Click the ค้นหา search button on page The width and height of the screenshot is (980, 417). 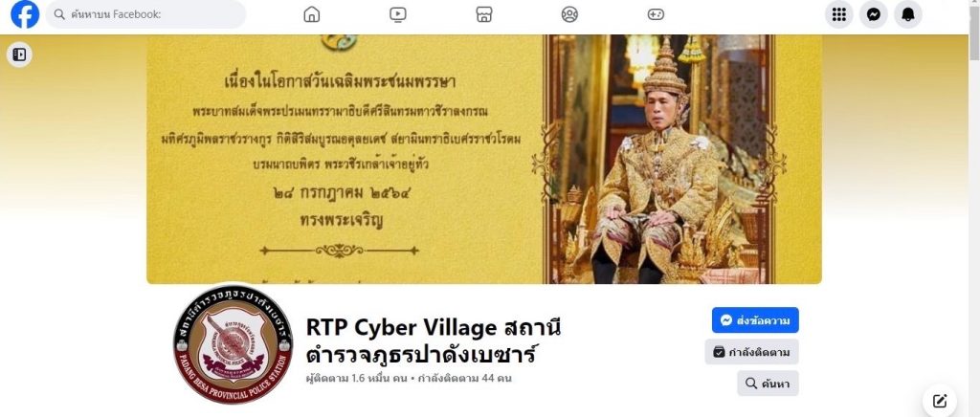click(768, 384)
